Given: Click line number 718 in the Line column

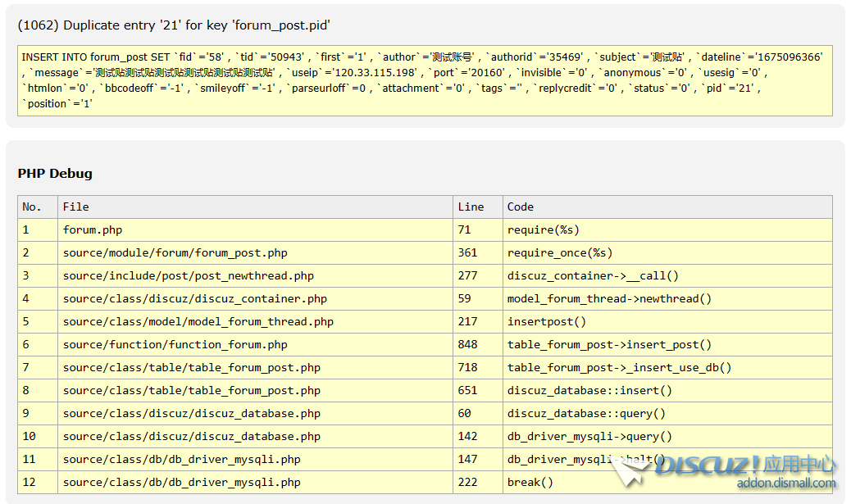Looking at the screenshot, I should click(x=467, y=368).
